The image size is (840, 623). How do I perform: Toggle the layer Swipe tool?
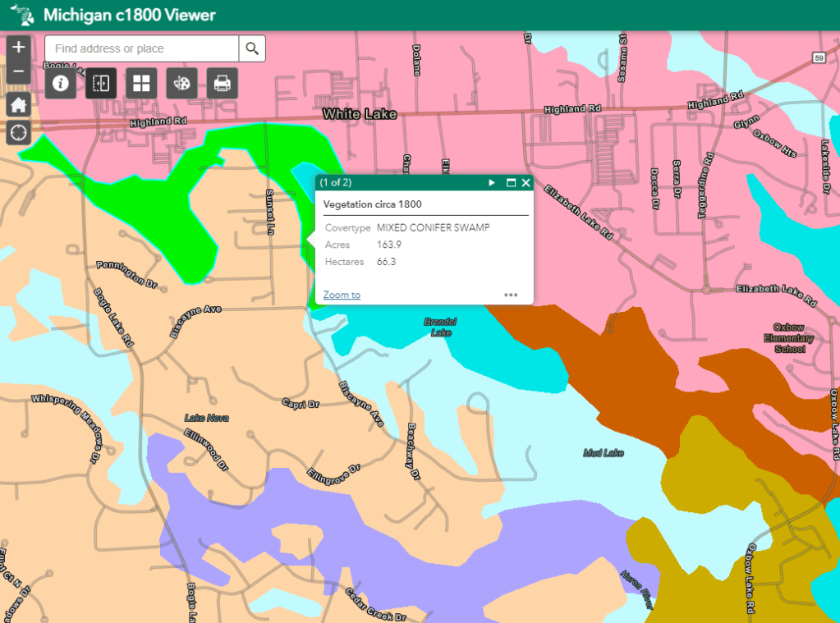tap(101, 83)
